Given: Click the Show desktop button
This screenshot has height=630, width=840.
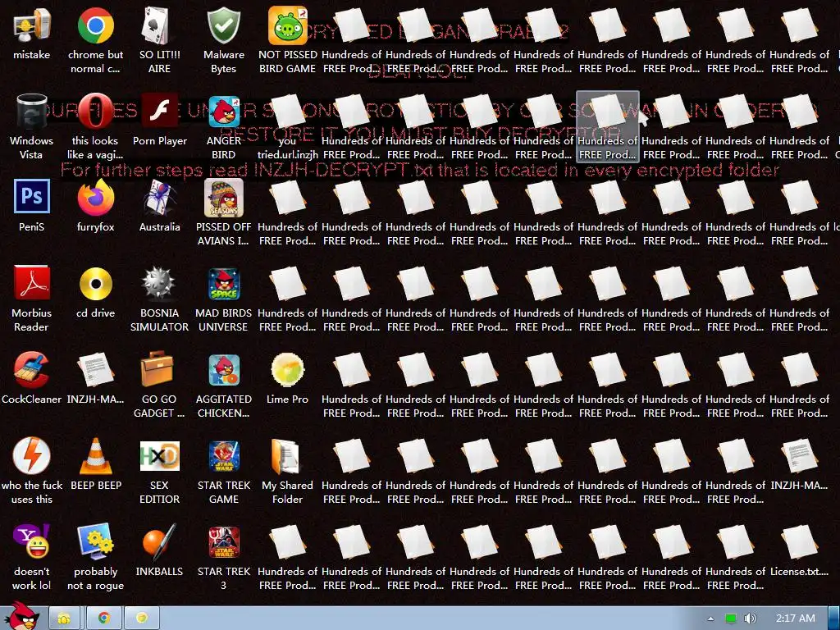Looking at the screenshot, I should [x=834, y=619].
